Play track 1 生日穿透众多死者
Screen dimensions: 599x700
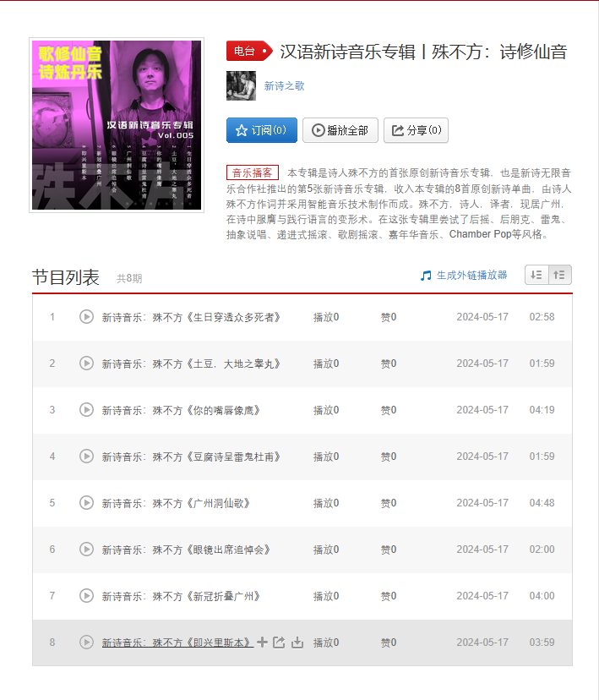[x=86, y=317]
